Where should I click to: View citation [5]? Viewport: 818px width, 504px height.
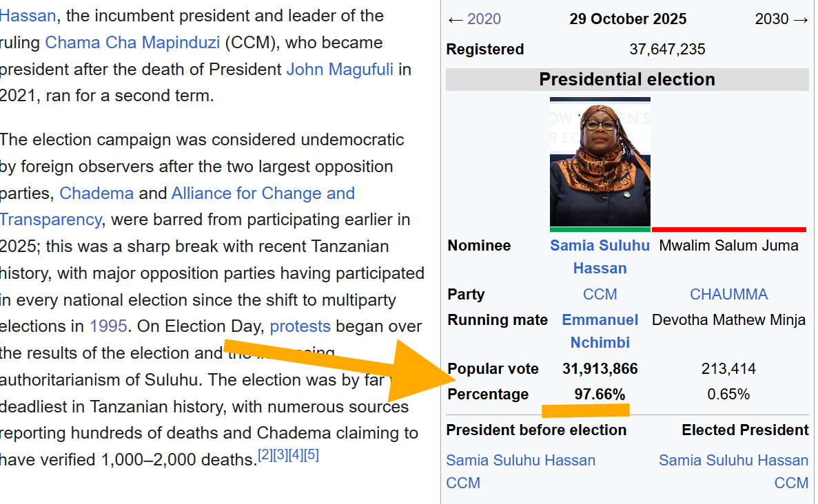click(311, 455)
